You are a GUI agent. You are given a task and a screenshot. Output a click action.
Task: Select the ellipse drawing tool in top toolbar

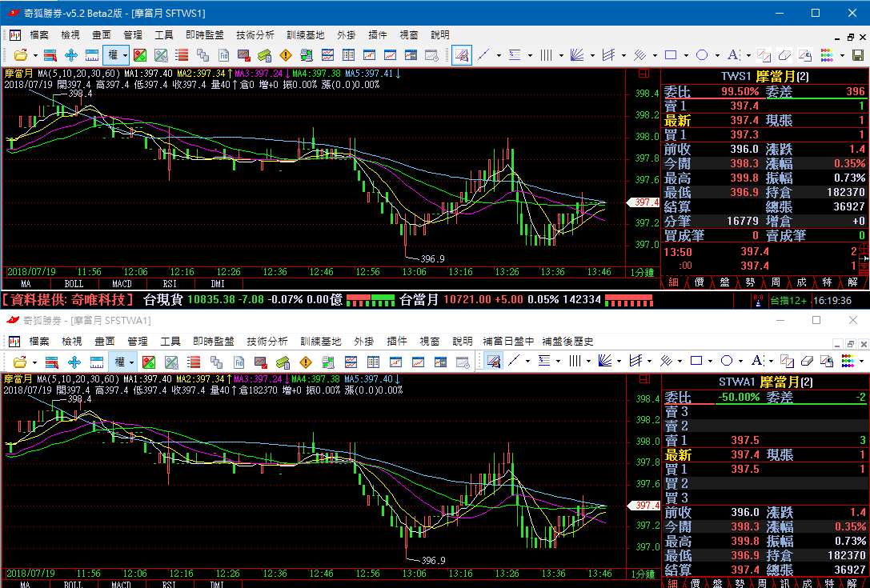click(702, 55)
